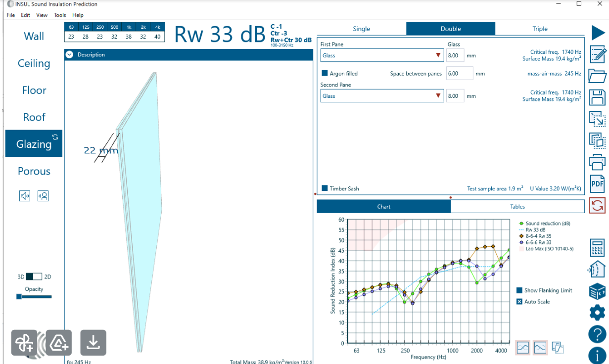Image resolution: width=609 pixels, height=364 pixels.
Task: Select the Ceiling construction type
Action: coord(34,63)
